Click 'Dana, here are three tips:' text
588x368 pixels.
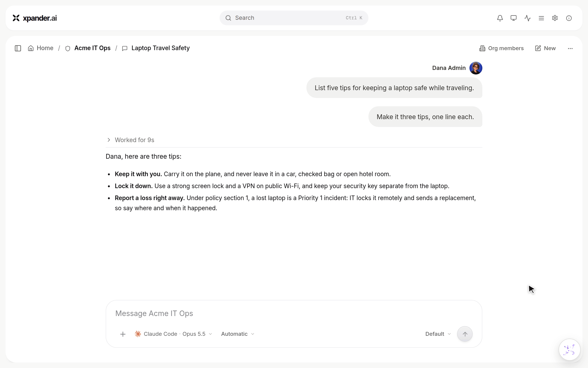[x=143, y=156]
